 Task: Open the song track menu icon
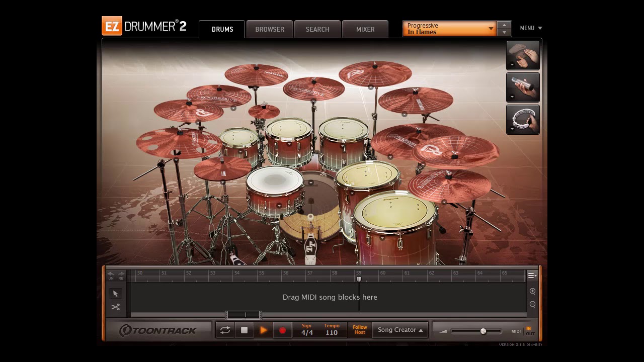click(532, 276)
